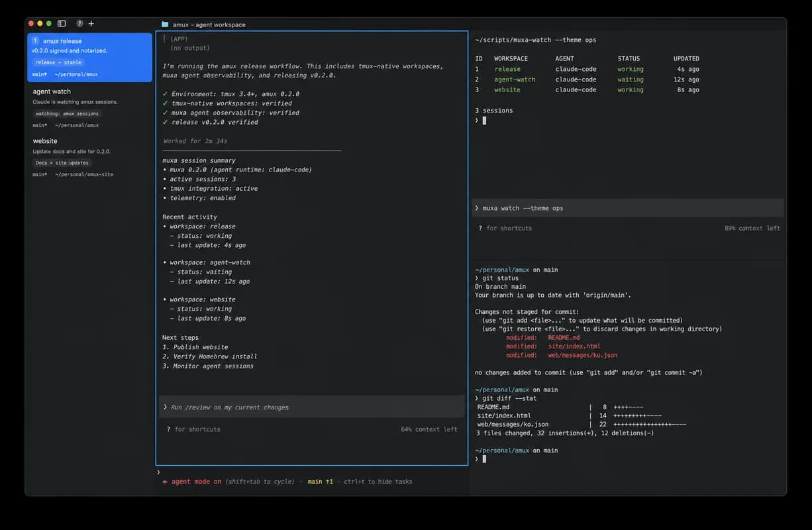
Task: Toggle the sidebar panel icon
Action: pyautogui.click(x=62, y=23)
